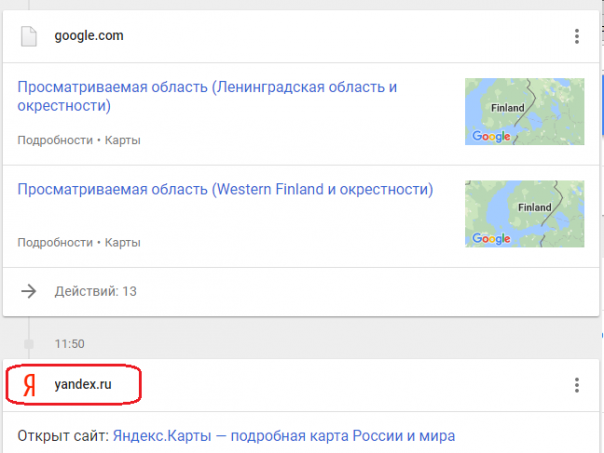
Task: Open the three-dot menu for yandex.ru
Action: click(576, 385)
